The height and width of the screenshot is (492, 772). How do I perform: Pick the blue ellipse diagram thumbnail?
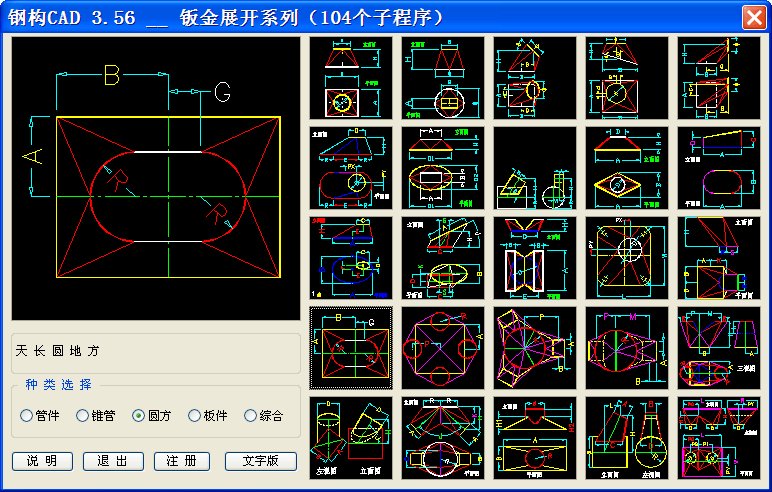pyautogui.click(x=350, y=257)
